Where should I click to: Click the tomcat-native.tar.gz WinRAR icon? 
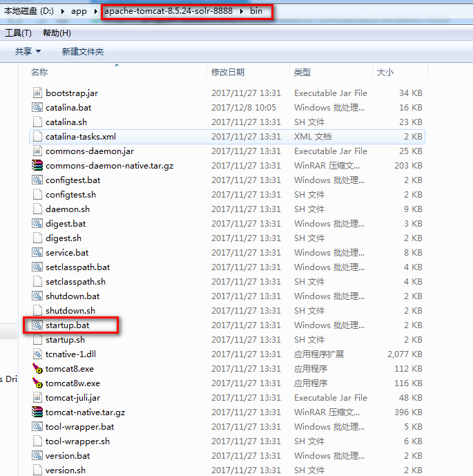pos(37,412)
